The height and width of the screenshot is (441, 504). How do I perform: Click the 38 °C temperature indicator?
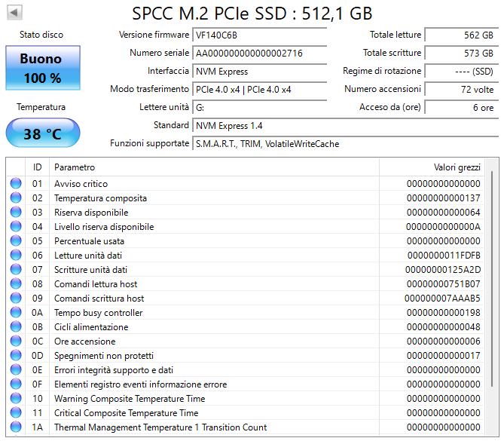(x=42, y=133)
